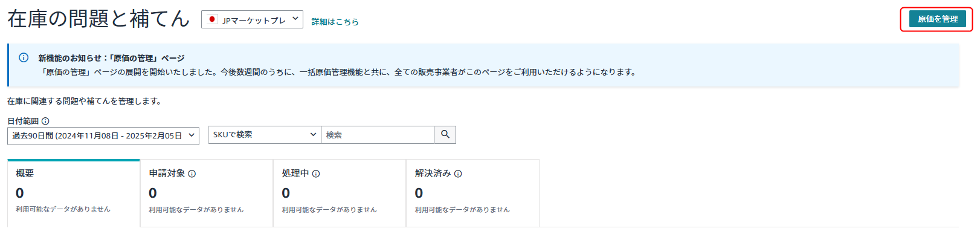The image size is (980, 234).
Task: Click the info icon next to 申請対象
Action: coord(192,174)
